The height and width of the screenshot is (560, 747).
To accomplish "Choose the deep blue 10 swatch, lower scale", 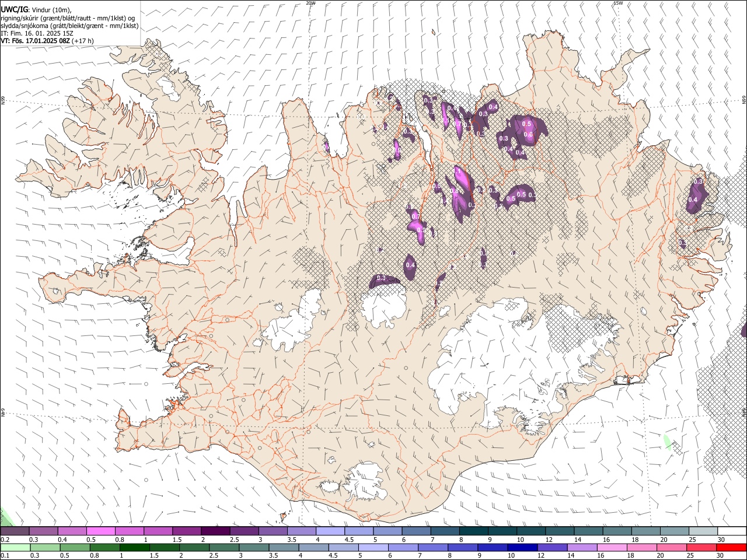I will tap(522, 547).
